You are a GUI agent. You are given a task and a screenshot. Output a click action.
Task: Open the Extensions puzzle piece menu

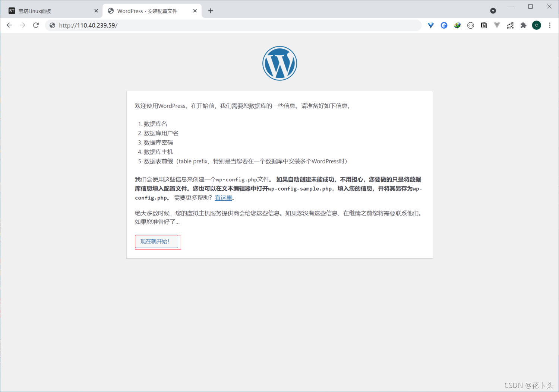523,25
